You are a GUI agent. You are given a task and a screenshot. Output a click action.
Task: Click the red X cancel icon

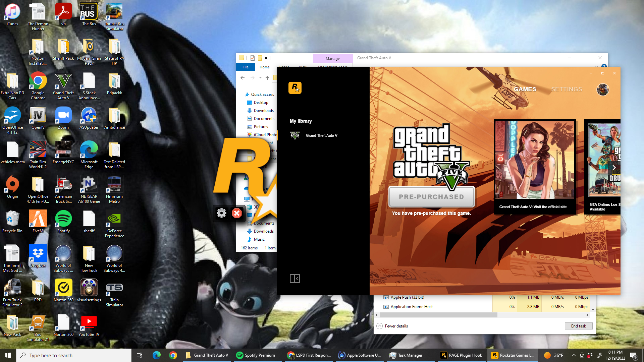237,213
